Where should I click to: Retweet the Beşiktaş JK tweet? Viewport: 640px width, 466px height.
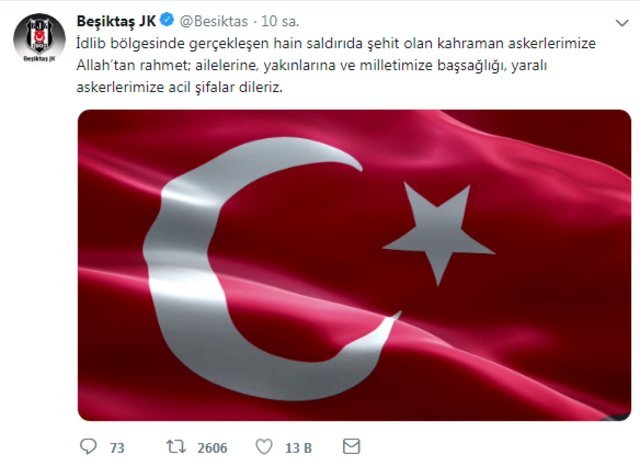(x=176, y=447)
